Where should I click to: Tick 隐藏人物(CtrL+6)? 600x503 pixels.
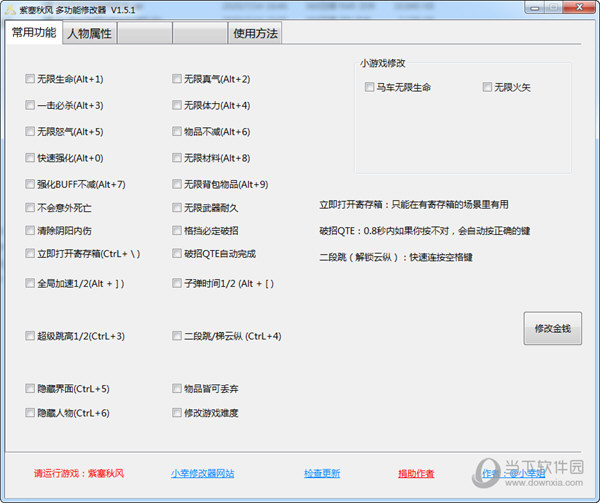(x=30, y=413)
